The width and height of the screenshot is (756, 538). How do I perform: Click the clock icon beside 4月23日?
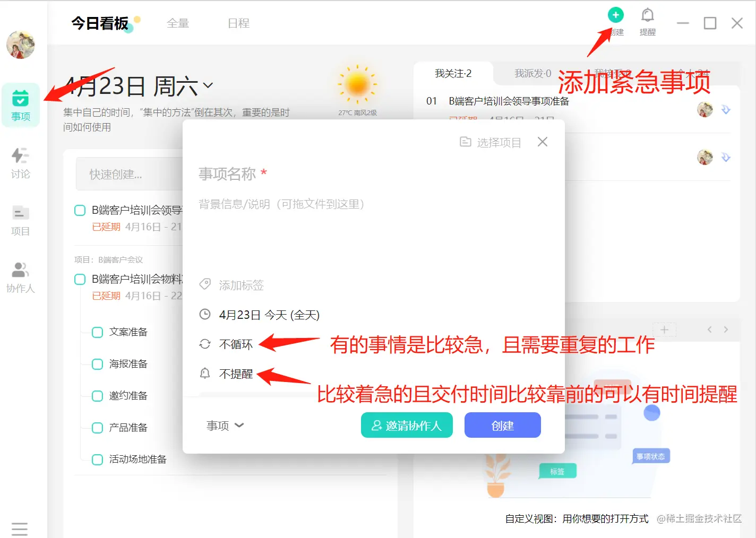coord(205,314)
